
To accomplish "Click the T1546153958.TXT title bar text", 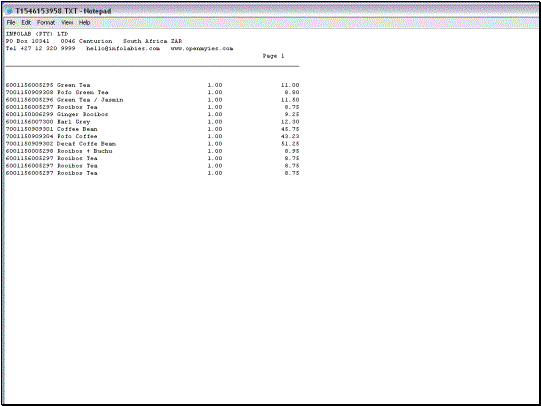I will [63, 11].
